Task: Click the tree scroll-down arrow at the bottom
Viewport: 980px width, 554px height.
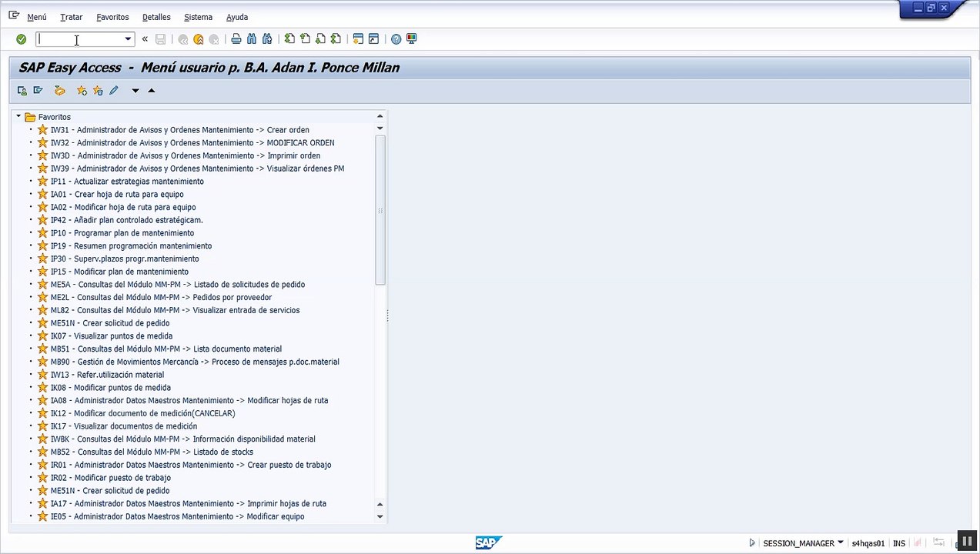Action: tap(380, 516)
